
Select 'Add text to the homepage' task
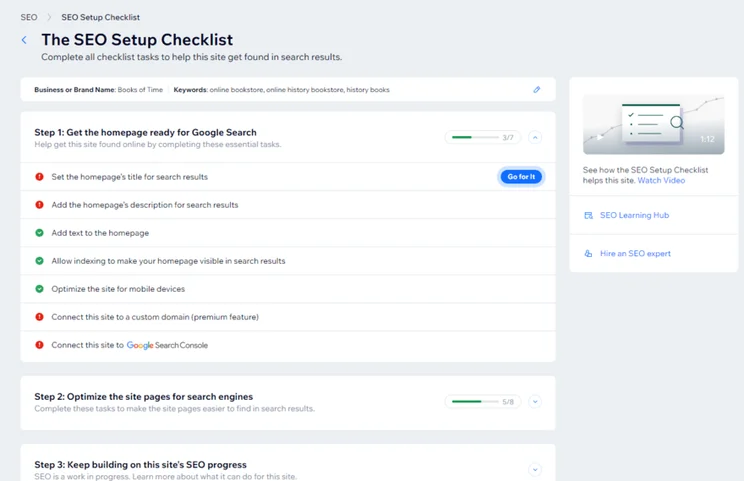pyautogui.click(x=288, y=233)
